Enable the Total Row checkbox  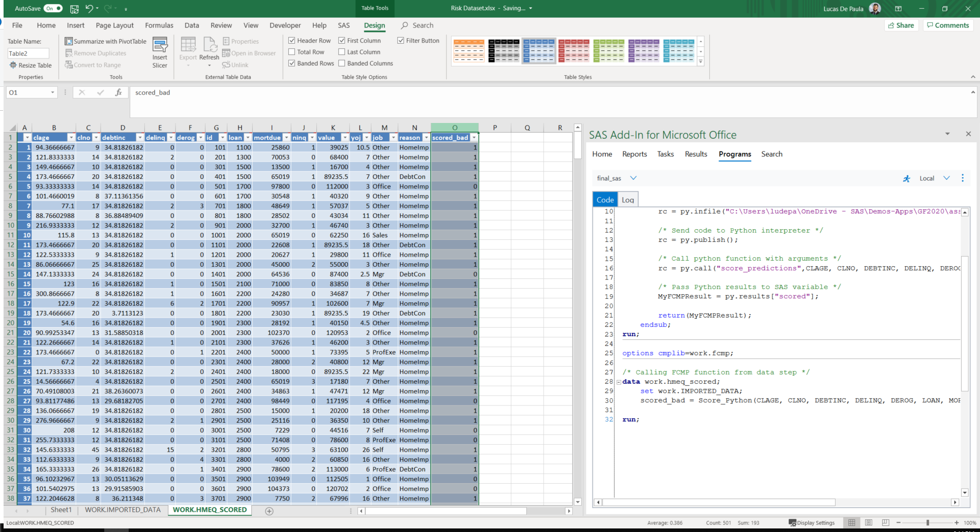[x=292, y=52]
